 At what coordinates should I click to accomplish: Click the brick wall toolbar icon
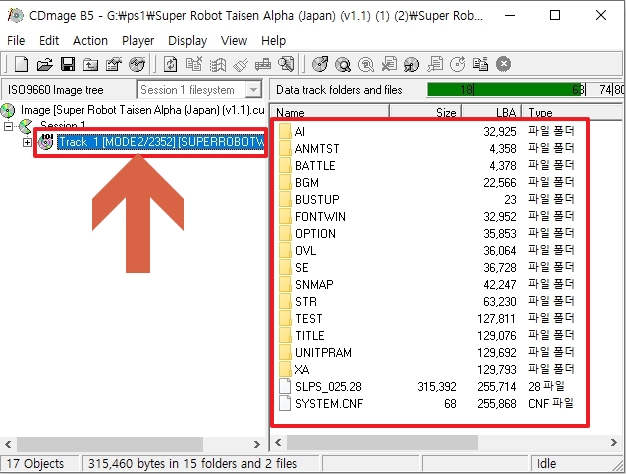pyautogui.click(x=263, y=64)
